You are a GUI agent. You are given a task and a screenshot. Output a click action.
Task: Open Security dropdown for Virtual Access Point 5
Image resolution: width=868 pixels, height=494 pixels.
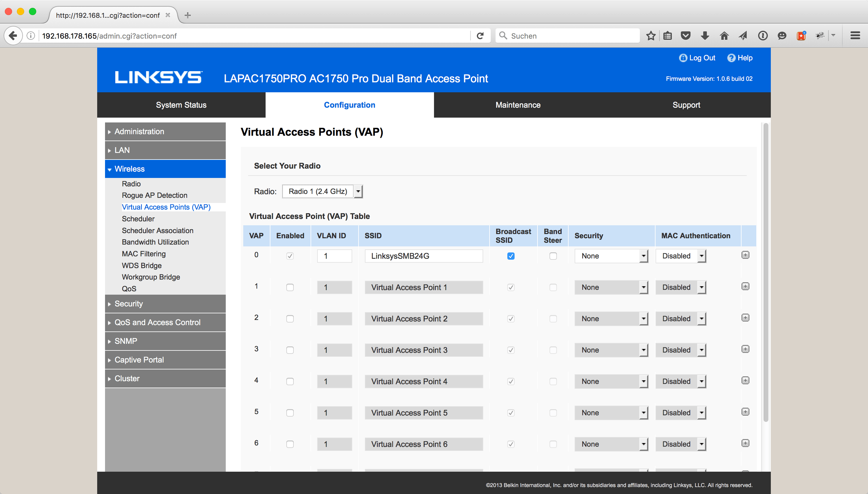(611, 413)
